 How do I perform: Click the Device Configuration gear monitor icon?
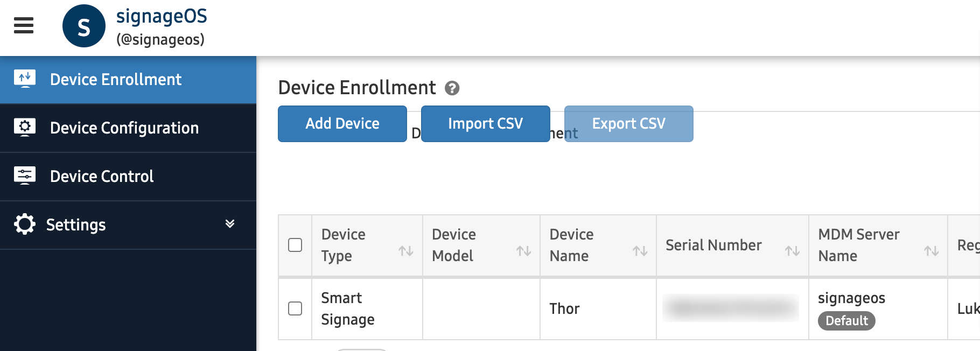click(x=25, y=128)
